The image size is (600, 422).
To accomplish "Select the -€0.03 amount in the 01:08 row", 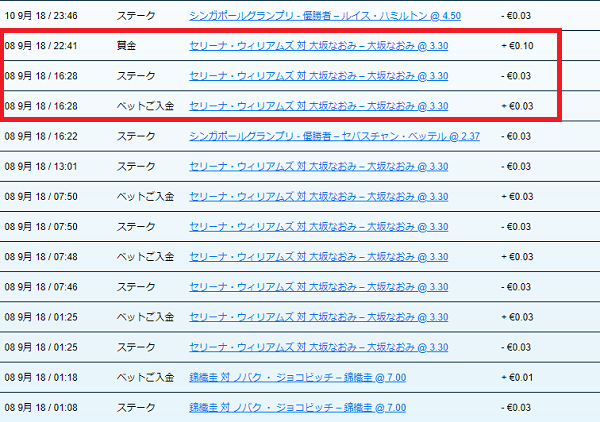I will click(x=516, y=407).
